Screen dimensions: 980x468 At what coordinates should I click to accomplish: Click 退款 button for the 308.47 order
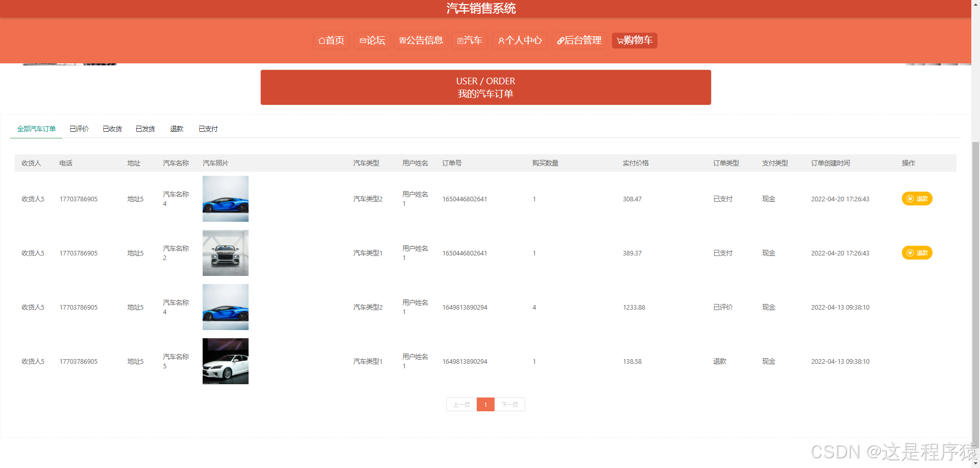(x=917, y=199)
